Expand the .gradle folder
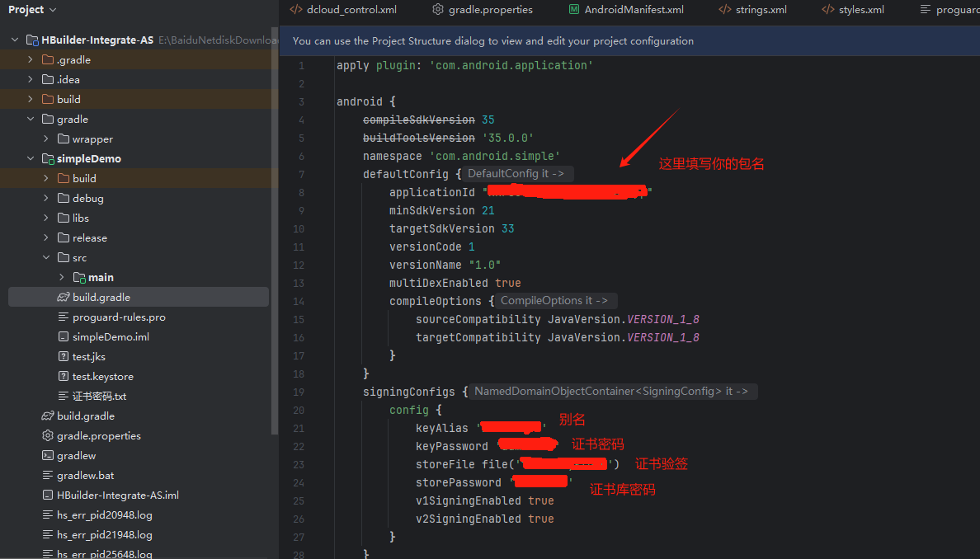Screen dimensions: 980x559 point(31,60)
